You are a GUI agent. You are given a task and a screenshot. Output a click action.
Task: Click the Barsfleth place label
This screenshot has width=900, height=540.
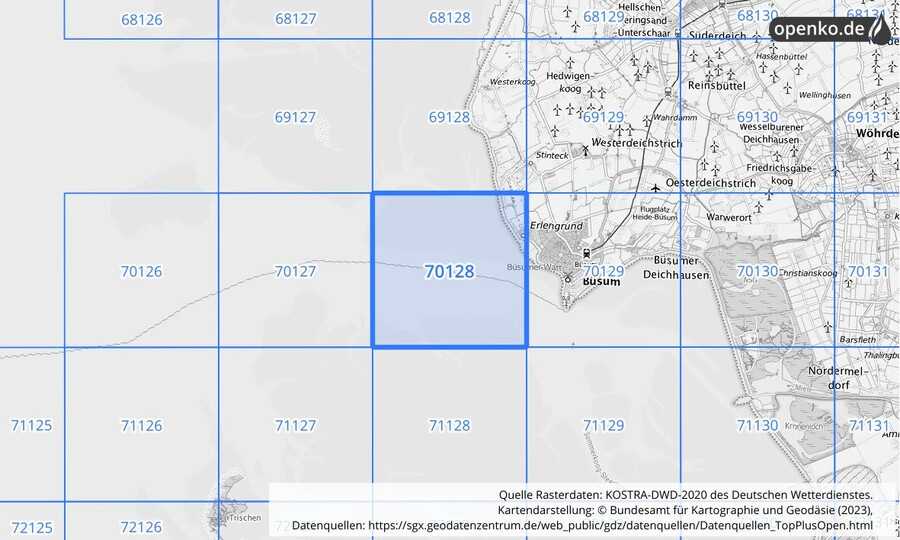pos(858,340)
